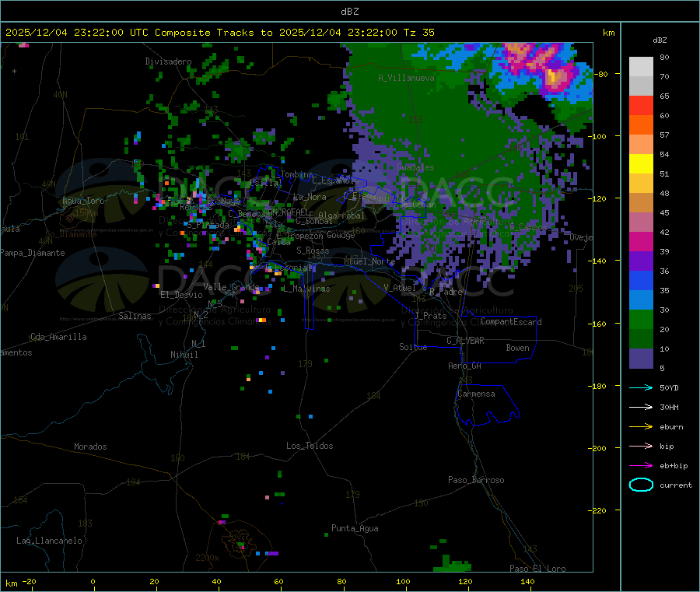Pick the bright yellow swatch in dBZ scale
The height and width of the screenshot is (592, 700).
pos(641,164)
